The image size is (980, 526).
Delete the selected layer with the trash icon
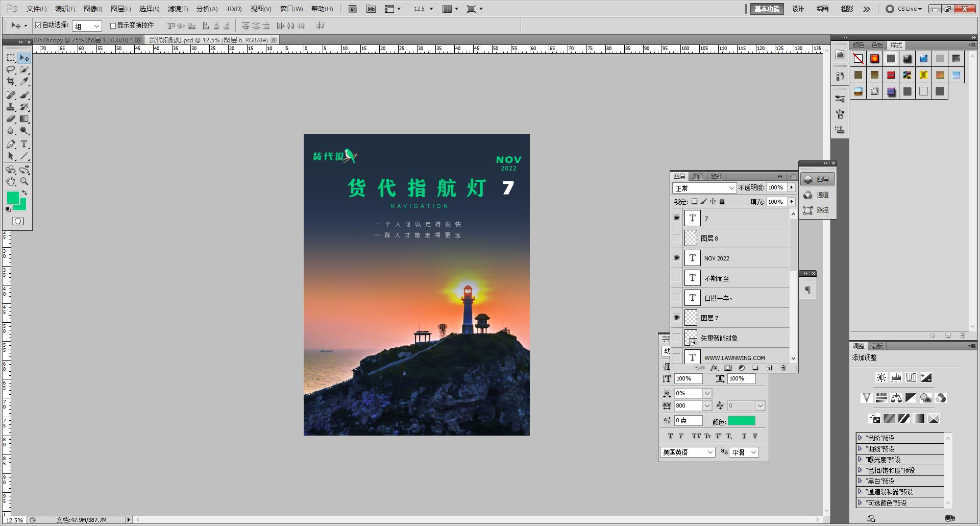point(784,368)
